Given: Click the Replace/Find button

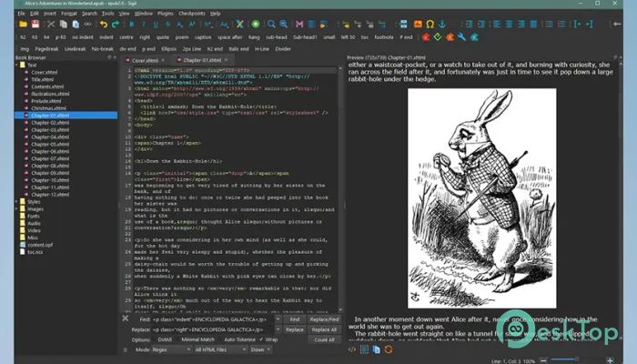Looking at the screenshot, I should 324,319.
